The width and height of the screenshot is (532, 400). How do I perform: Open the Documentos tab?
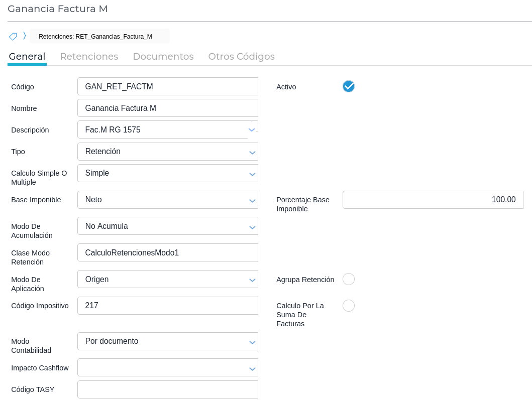[163, 56]
